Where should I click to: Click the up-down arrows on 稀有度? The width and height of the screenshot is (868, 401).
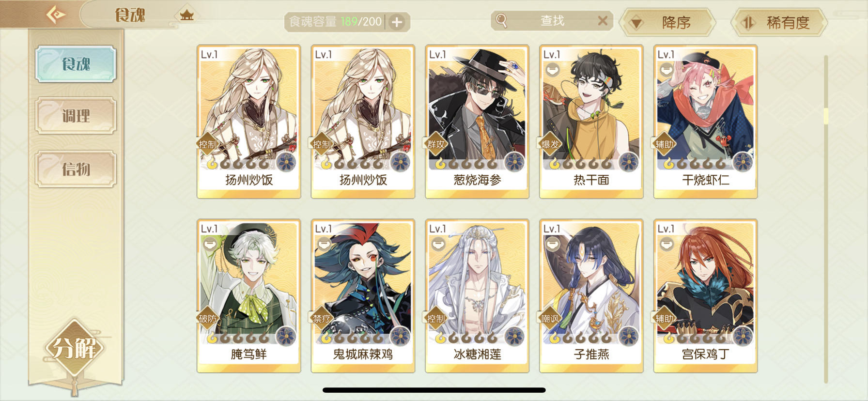coord(748,22)
